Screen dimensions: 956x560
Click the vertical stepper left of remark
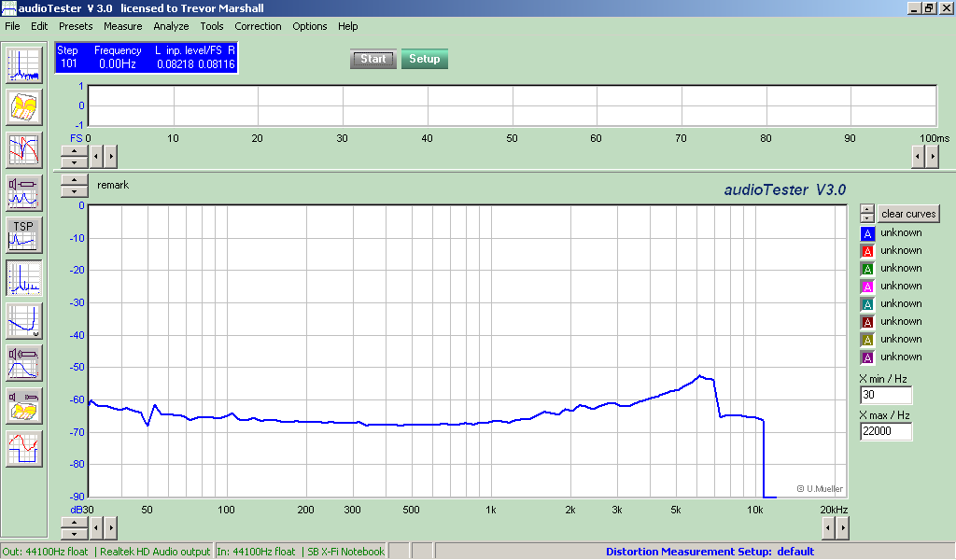(74, 185)
